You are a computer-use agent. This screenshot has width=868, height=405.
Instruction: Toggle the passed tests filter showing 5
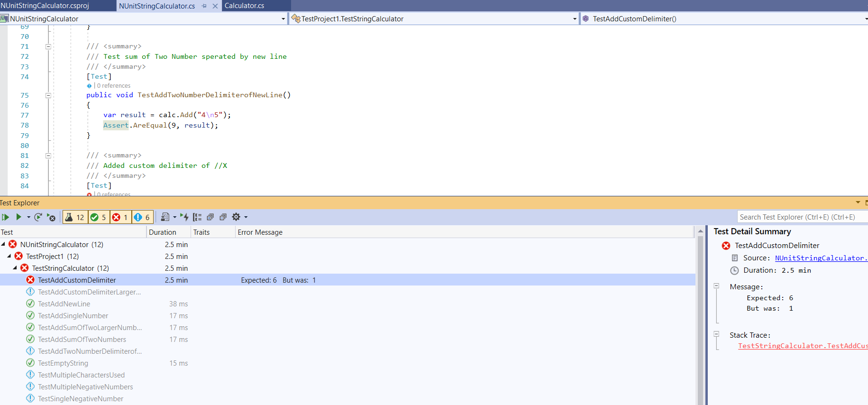point(99,217)
